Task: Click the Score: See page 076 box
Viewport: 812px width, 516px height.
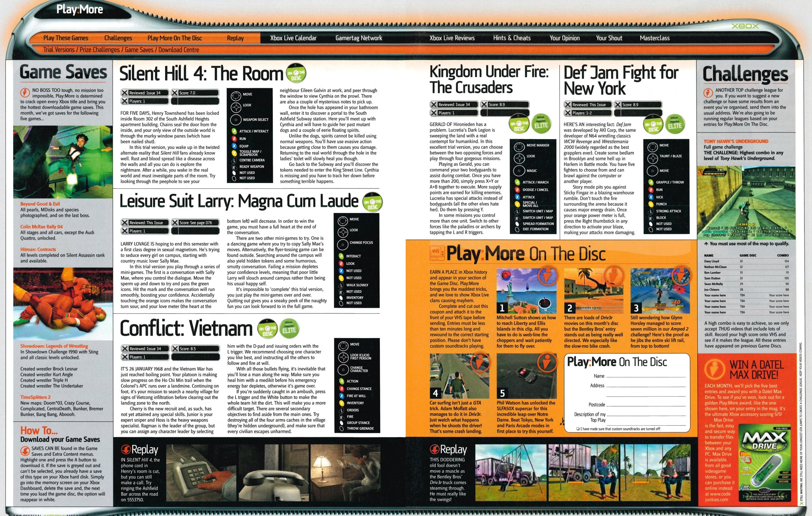Action: pos(195,222)
